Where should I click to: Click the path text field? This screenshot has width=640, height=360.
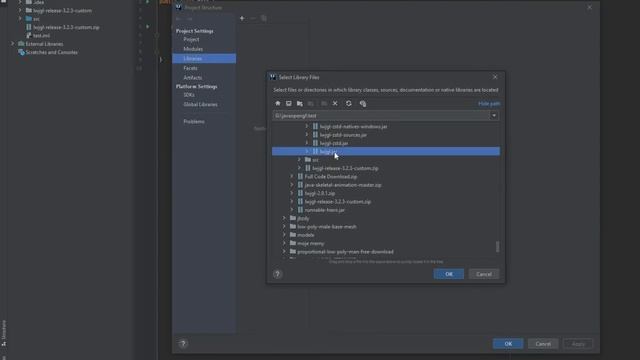pos(382,116)
